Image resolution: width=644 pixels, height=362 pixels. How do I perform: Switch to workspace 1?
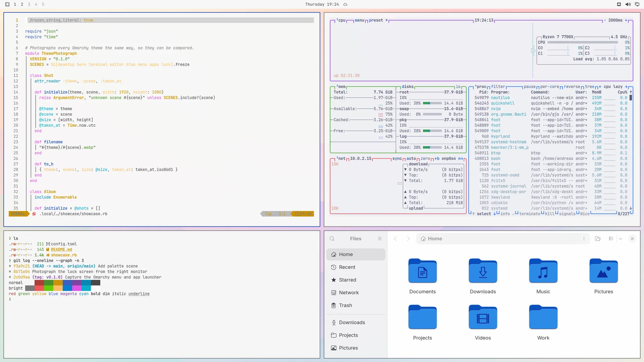(x=15, y=4)
